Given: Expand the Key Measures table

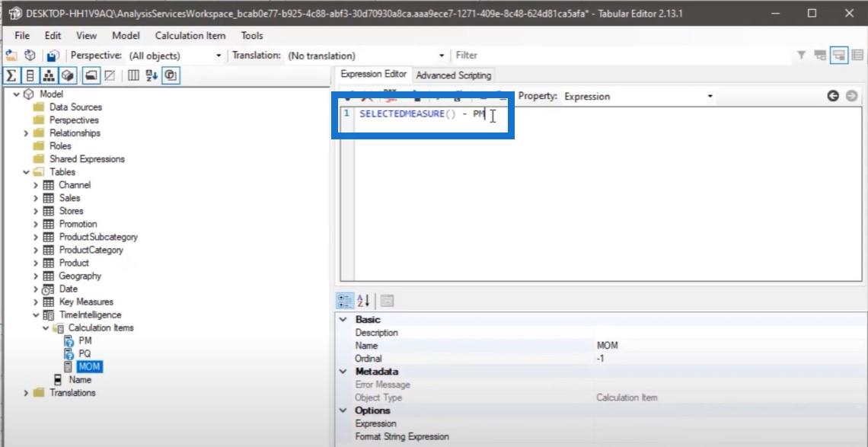Looking at the screenshot, I should click(x=36, y=302).
